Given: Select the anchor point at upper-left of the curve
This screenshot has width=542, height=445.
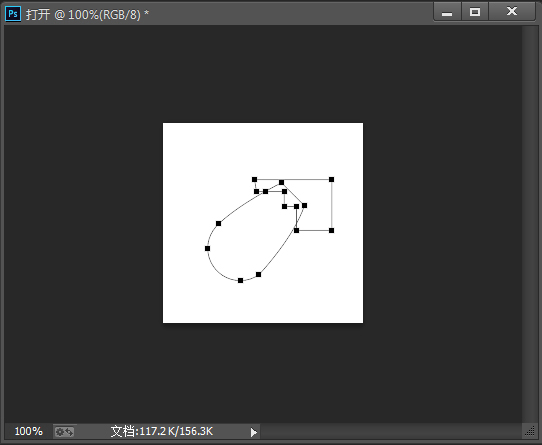Looking at the screenshot, I should 218,224.
